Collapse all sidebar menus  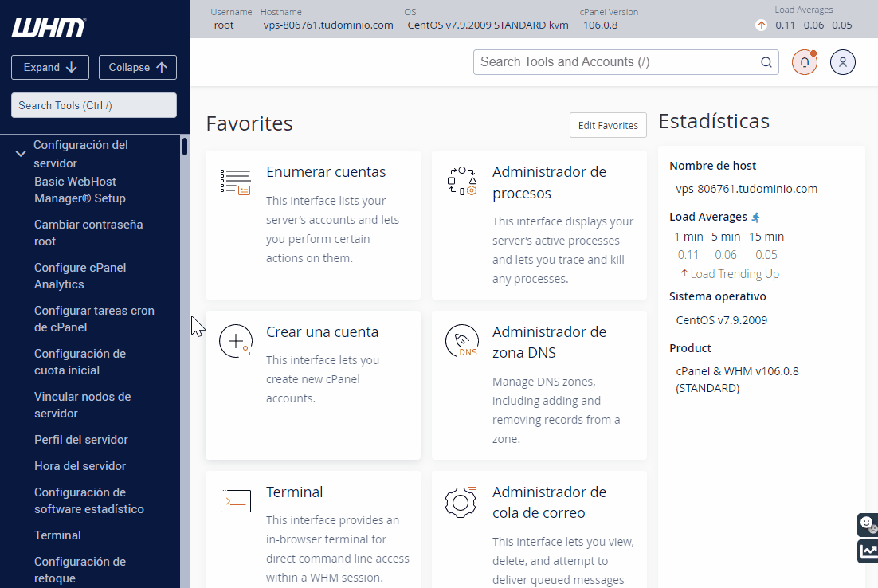[x=138, y=67]
